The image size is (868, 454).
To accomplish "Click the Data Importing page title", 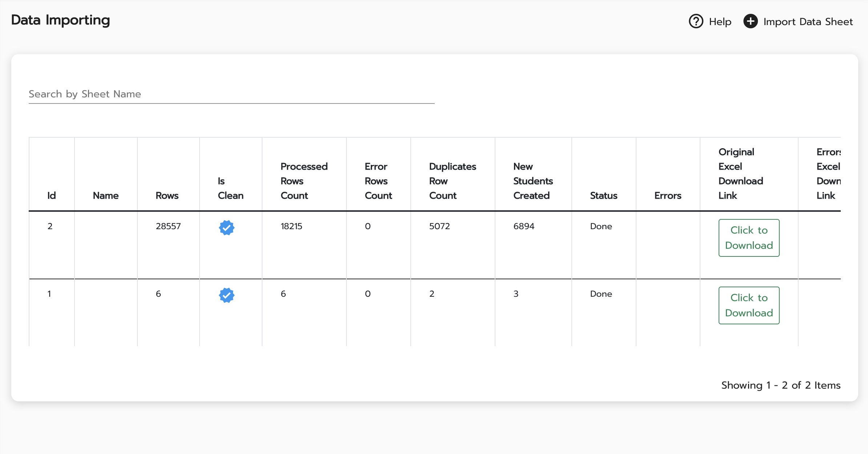I will tap(60, 20).
